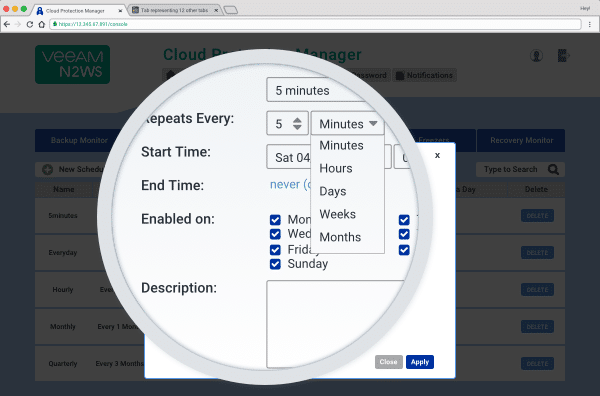Select the 5minutes schedule name
Screen dimensions: 600x396
pyautogui.click(x=63, y=215)
